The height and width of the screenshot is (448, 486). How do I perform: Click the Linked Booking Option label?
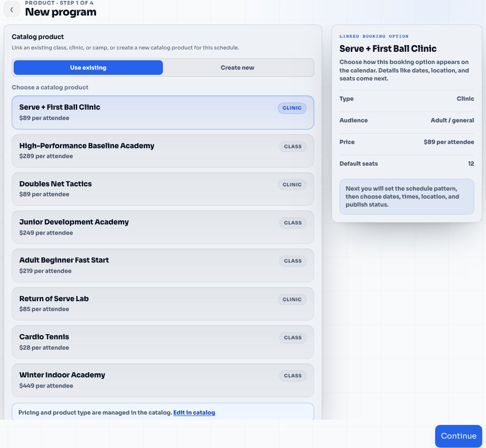[x=374, y=36]
